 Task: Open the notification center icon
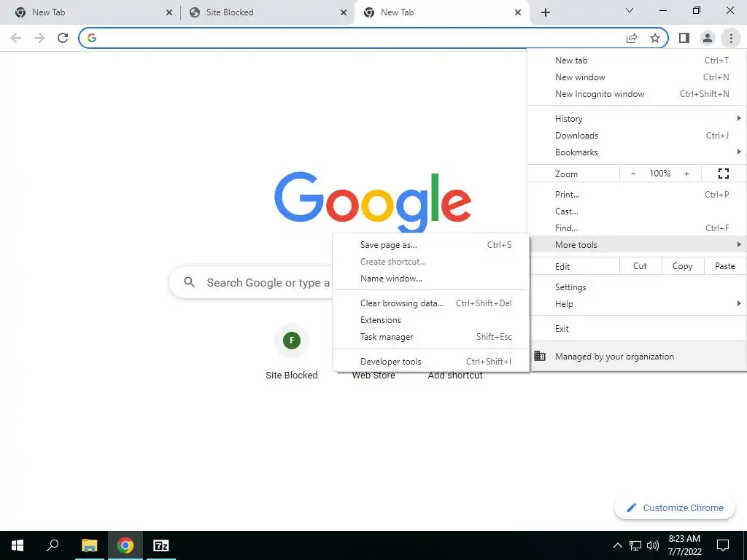pos(723,545)
